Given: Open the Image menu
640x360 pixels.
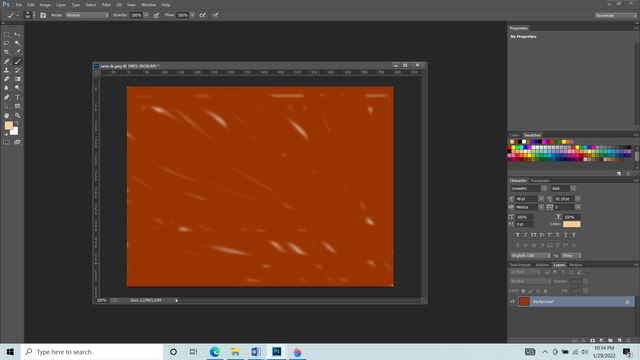Looking at the screenshot, I should point(45,5).
